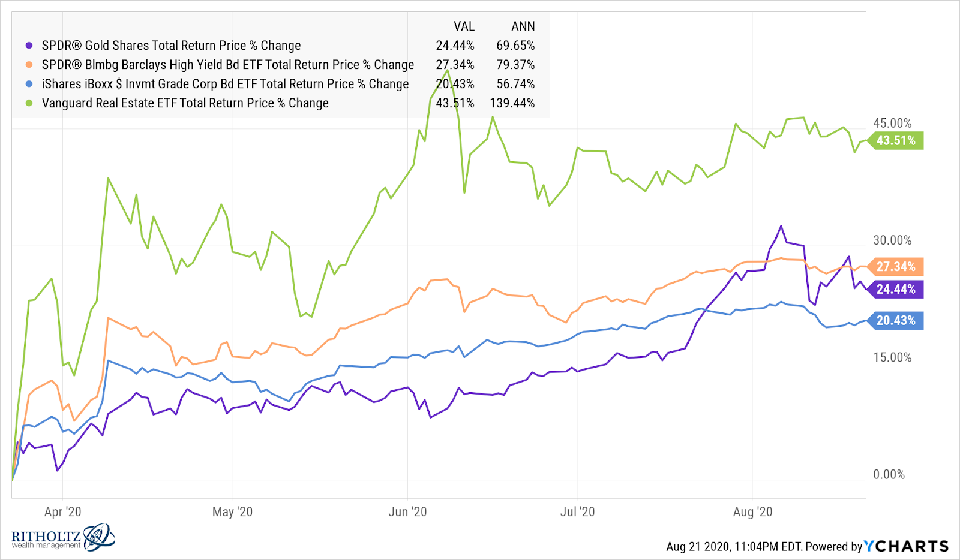Click the YCharts logo

[907, 546]
